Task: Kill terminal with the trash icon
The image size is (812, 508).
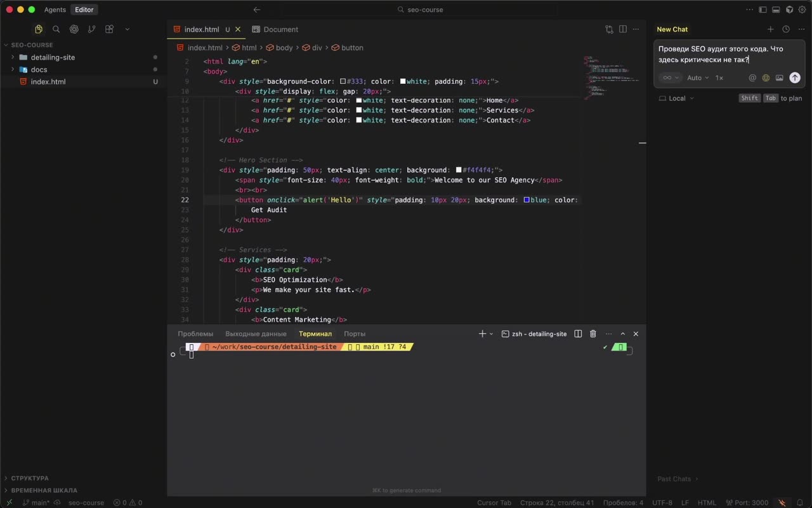Action: click(593, 334)
